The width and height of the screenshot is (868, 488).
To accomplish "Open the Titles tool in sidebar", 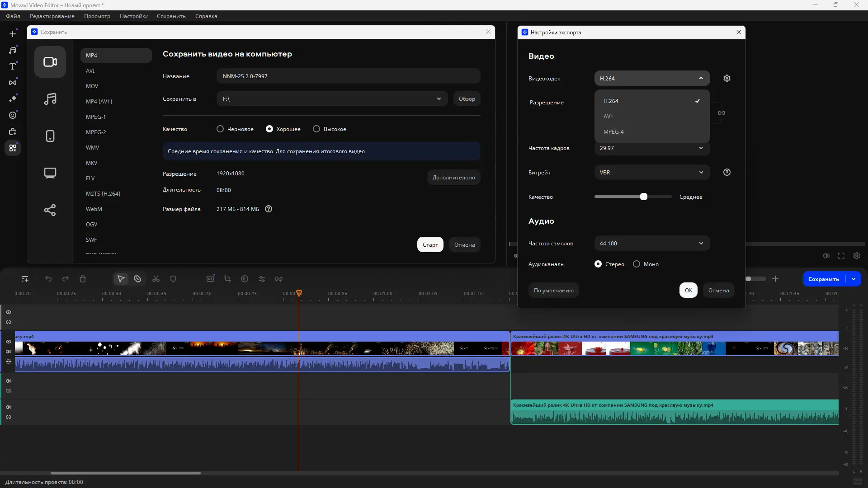I will click(x=13, y=66).
